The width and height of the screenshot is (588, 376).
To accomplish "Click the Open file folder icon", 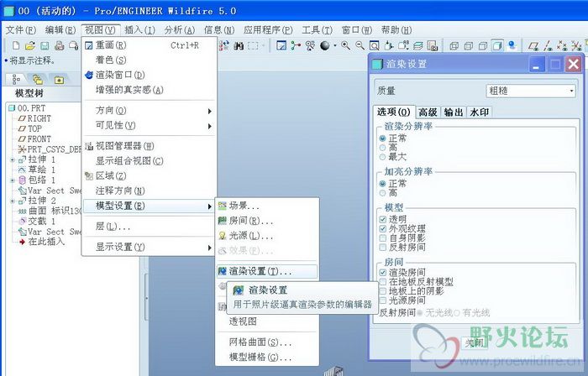I will coord(30,45).
